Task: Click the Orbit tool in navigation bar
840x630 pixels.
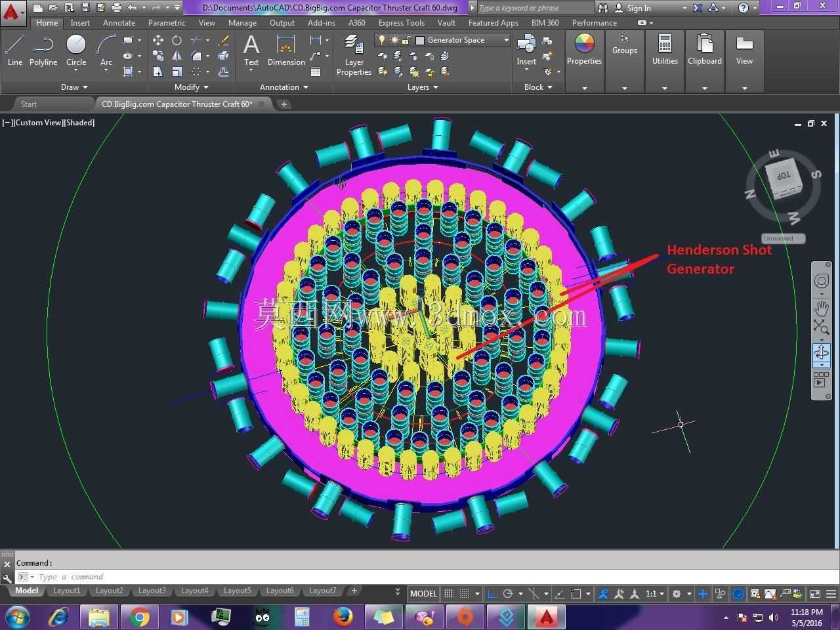Action: [822, 354]
